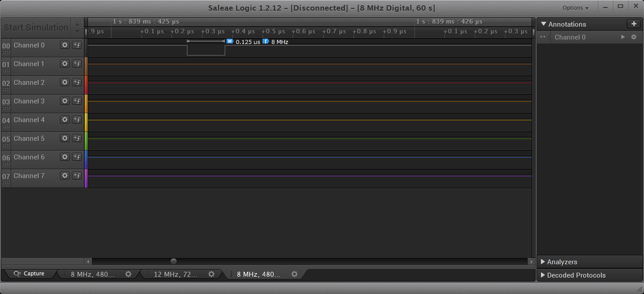Collapse the Annotations panel
Image resolution: width=644 pixels, height=294 pixels.
(x=544, y=24)
